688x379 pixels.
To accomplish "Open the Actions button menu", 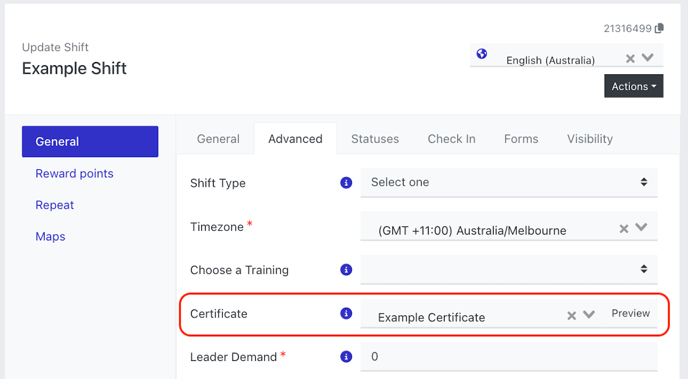I will [634, 86].
